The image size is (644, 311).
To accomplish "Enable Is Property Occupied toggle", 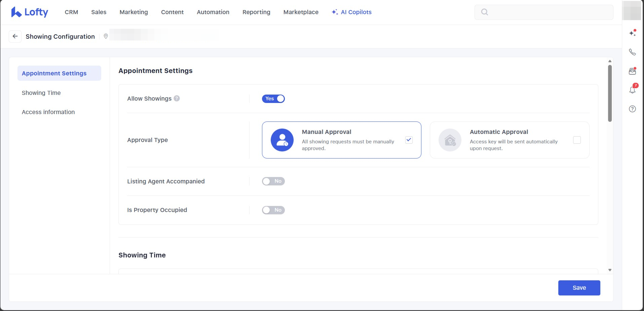I will [x=273, y=210].
